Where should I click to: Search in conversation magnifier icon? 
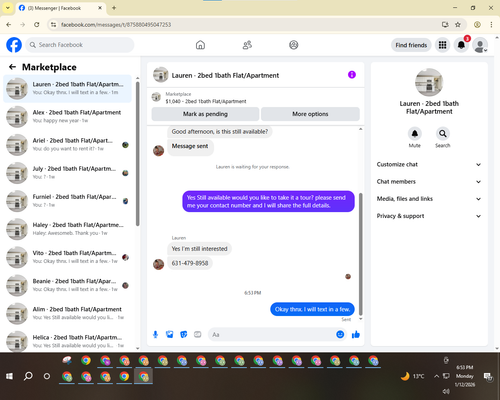pos(443,134)
